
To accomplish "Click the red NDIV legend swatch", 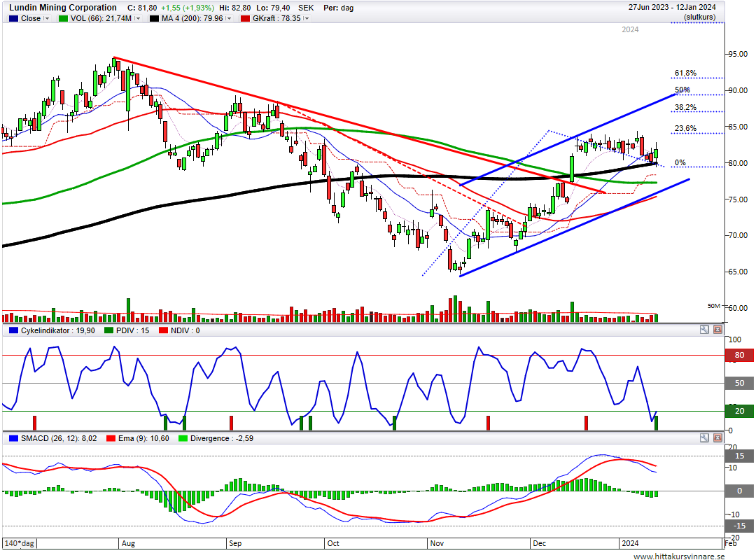I will point(163,330).
